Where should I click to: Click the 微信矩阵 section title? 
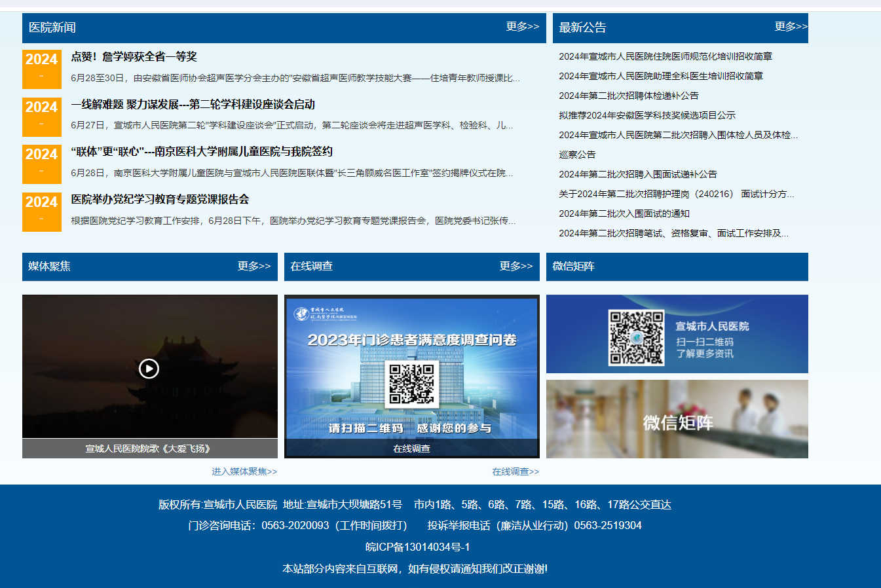pyautogui.click(x=573, y=266)
